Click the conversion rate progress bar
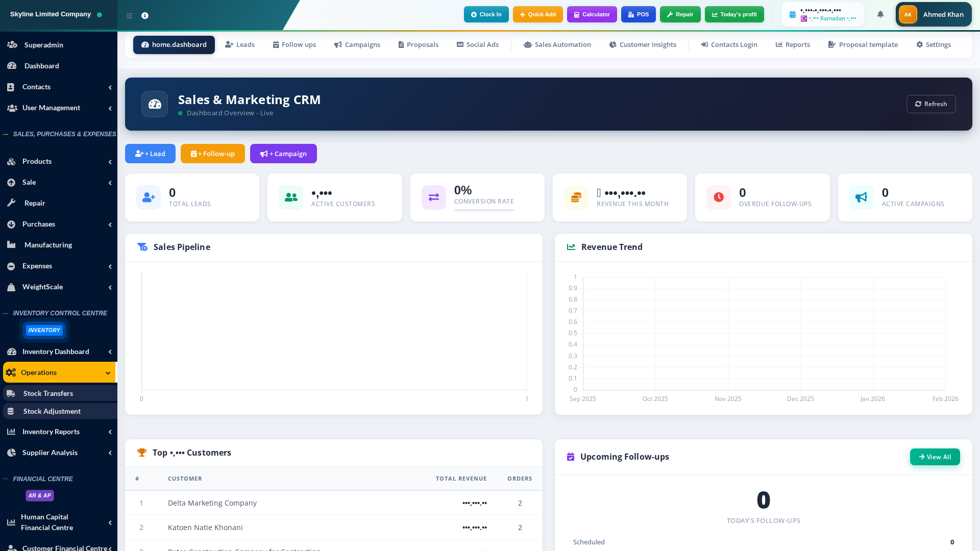Viewport: 980px width, 551px height. click(x=484, y=211)
